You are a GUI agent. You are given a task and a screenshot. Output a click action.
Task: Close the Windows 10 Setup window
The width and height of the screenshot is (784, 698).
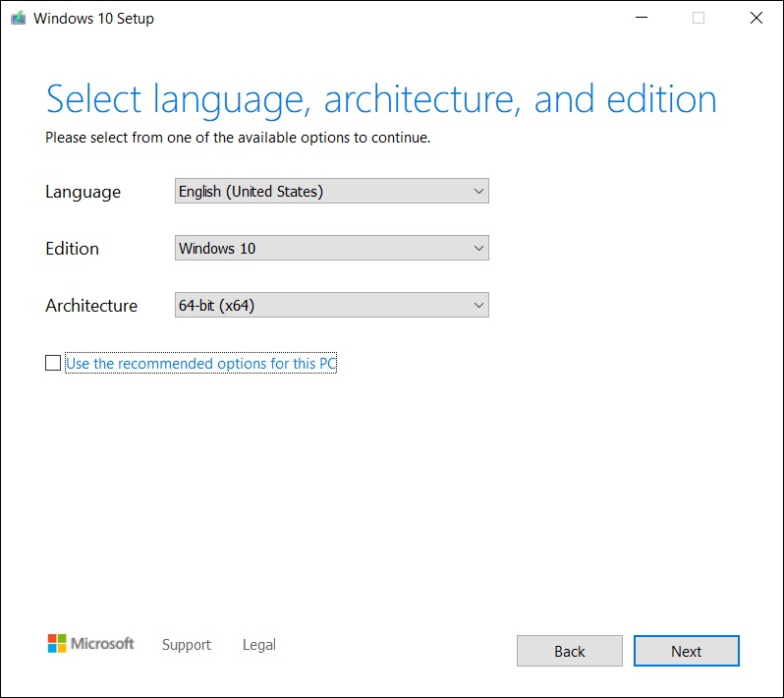756,18
